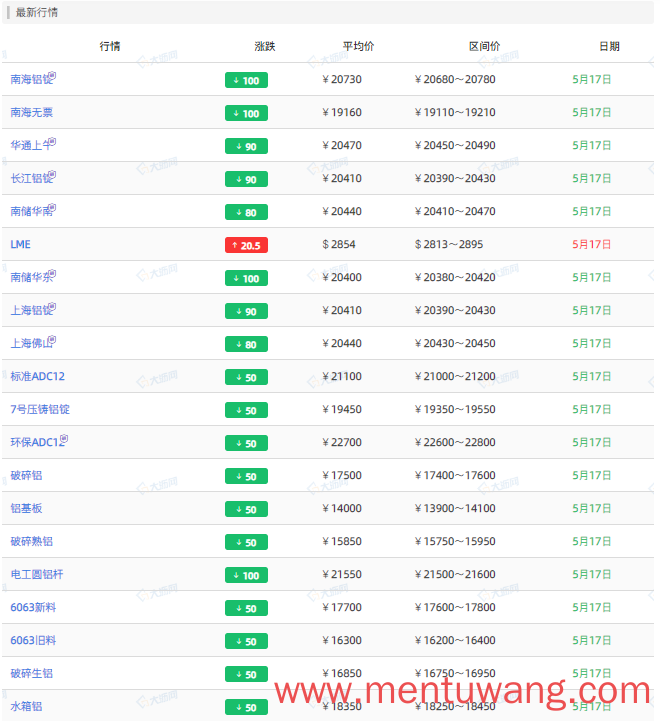Click the red 5月17日 date in LME row

coord(591,244)
